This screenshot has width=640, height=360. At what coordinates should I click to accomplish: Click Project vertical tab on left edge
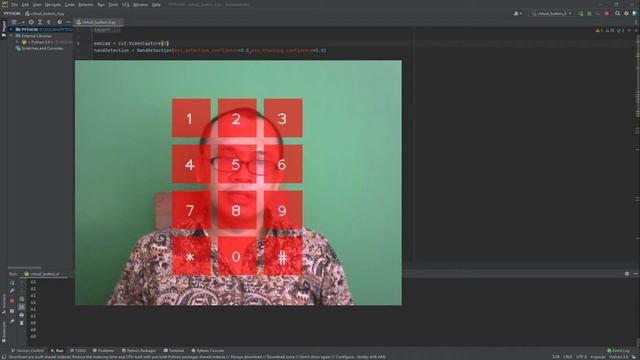click(4, 29)
